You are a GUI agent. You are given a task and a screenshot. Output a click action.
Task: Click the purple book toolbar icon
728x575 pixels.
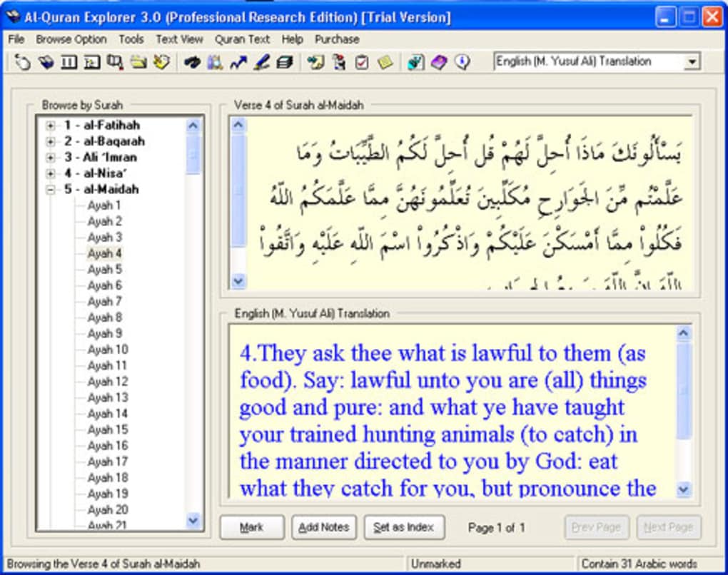tap(438, 63)
